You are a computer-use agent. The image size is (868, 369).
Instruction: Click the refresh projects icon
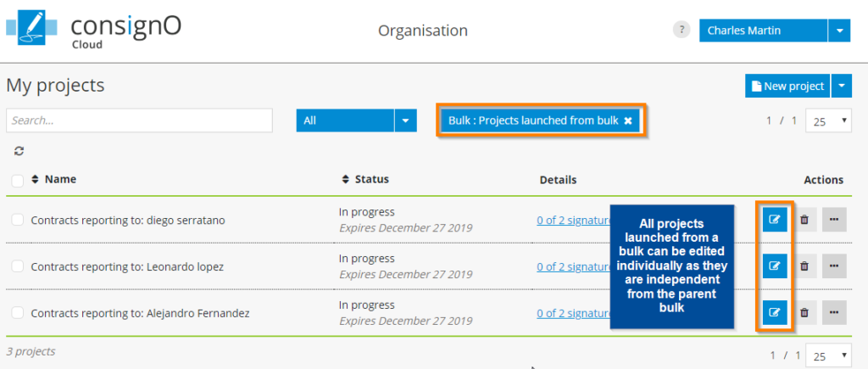click(19, 151)
